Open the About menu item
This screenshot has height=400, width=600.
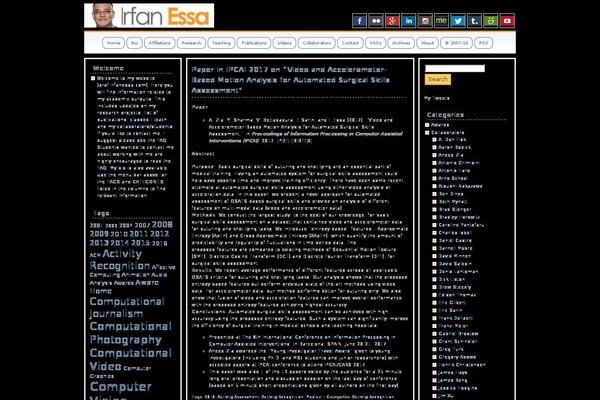427,43
